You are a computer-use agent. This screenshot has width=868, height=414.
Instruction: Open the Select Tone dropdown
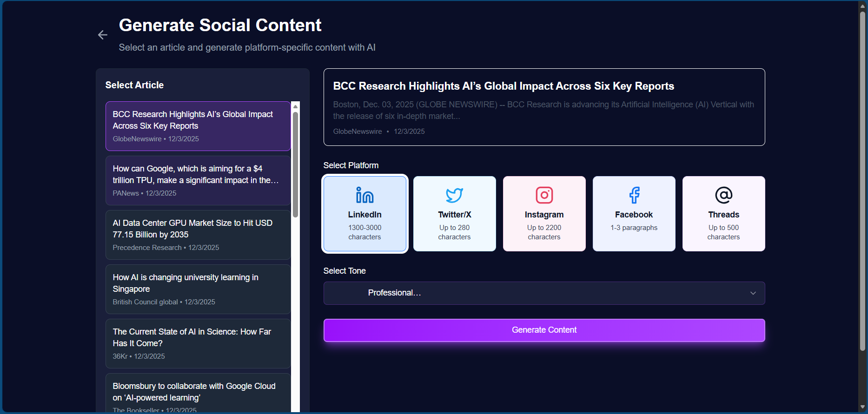(544, 293)
